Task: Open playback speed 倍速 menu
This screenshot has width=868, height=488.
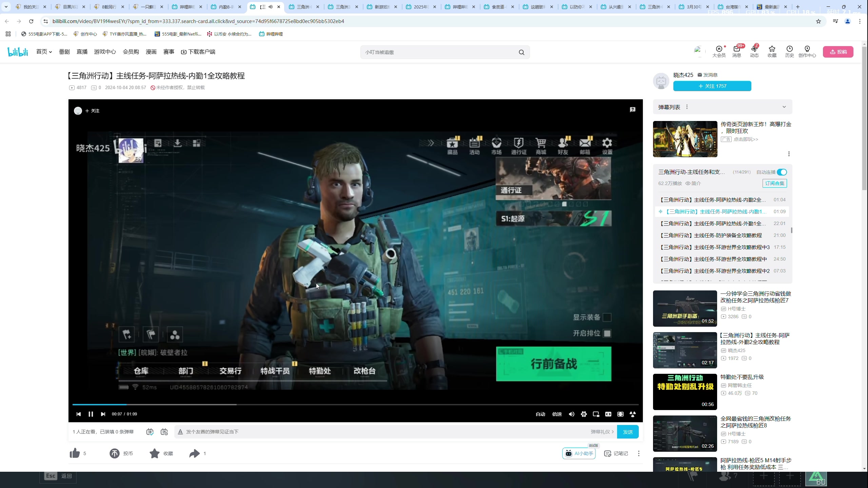Action: click(x=557, y=414)
